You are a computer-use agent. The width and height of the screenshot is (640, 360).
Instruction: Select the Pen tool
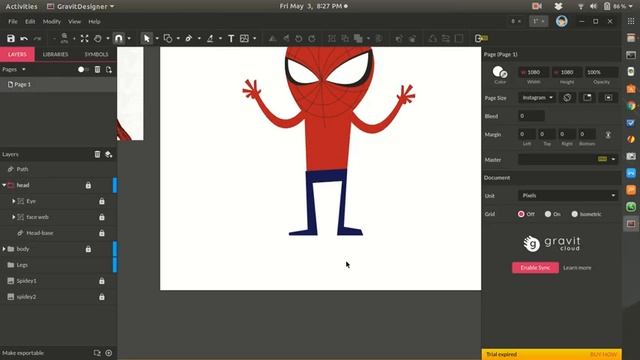[x=189, y=38]
